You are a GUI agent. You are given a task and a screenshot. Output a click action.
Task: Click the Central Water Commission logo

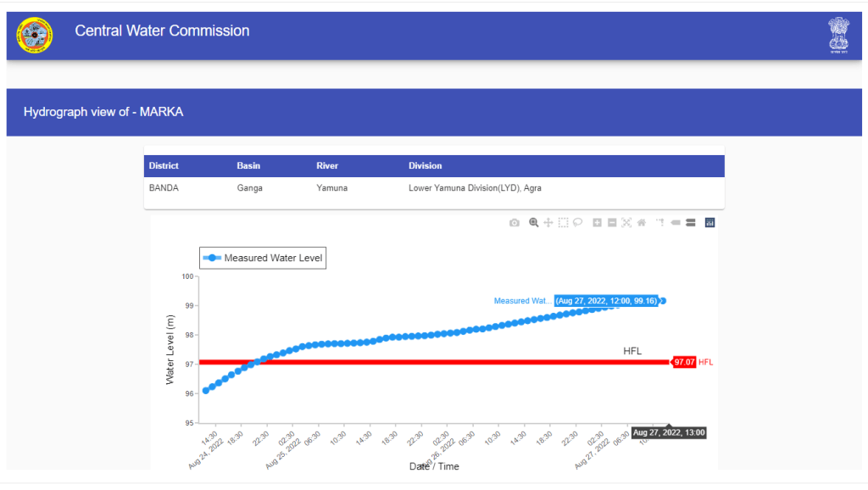point(35,36)
